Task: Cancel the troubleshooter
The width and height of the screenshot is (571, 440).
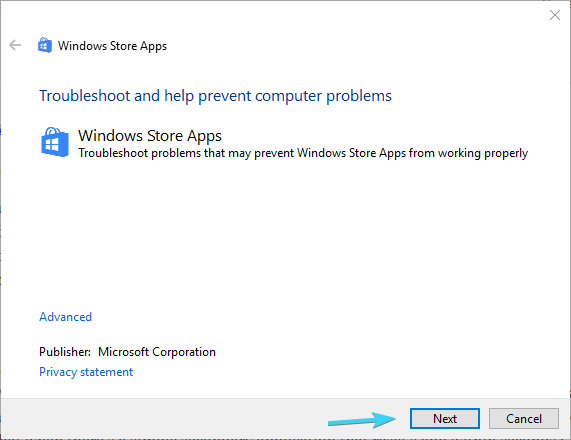Action: [524, 419]
